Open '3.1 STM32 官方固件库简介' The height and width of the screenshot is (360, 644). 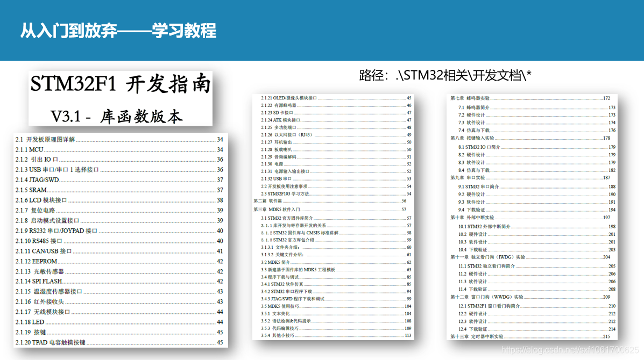pos(336,218)
